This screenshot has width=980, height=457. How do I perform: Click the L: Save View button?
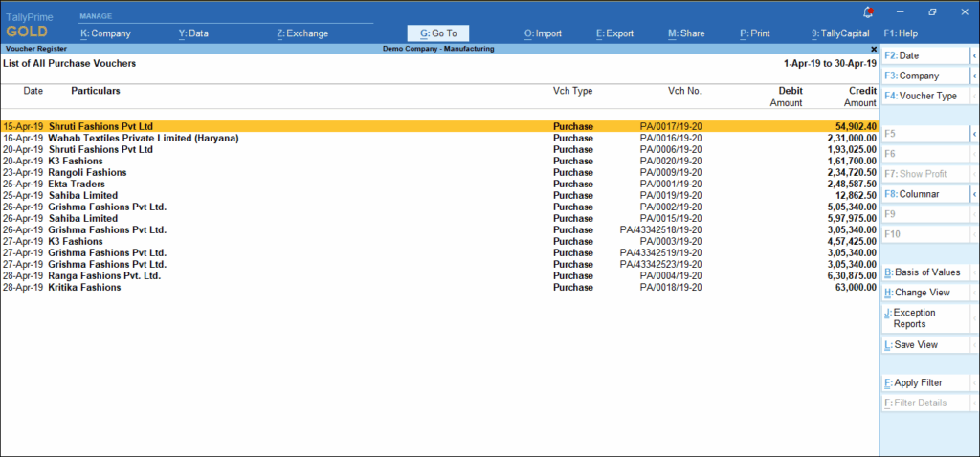tap(926, 344)
